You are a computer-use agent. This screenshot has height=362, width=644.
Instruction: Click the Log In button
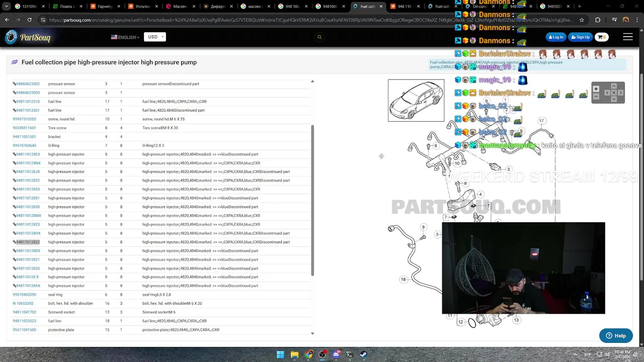(556, 37)
